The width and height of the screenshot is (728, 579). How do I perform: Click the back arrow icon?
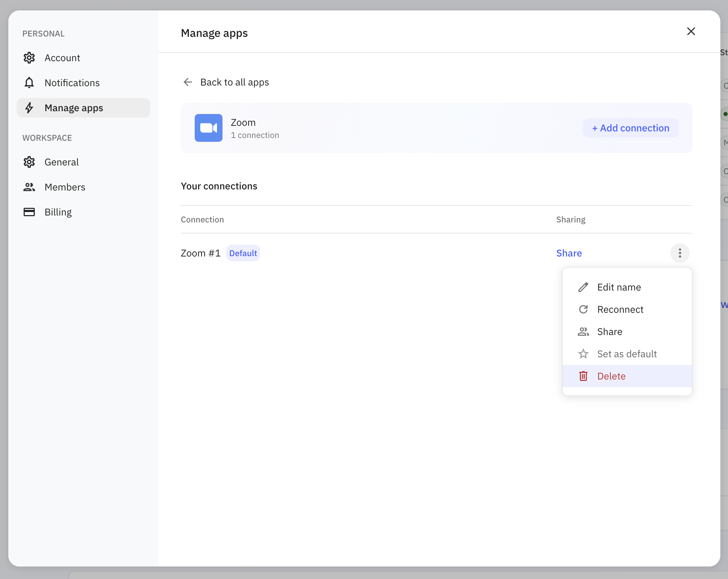click(x=188, y=82)
